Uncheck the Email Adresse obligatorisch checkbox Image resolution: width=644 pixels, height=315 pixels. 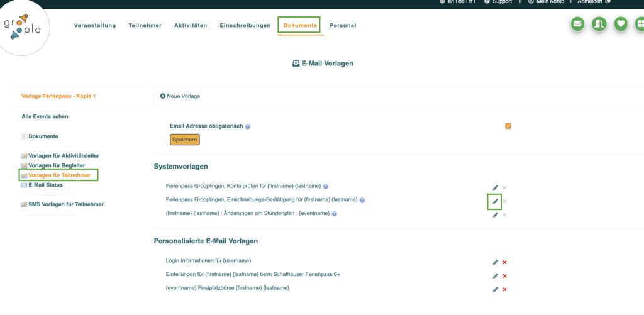508,126
